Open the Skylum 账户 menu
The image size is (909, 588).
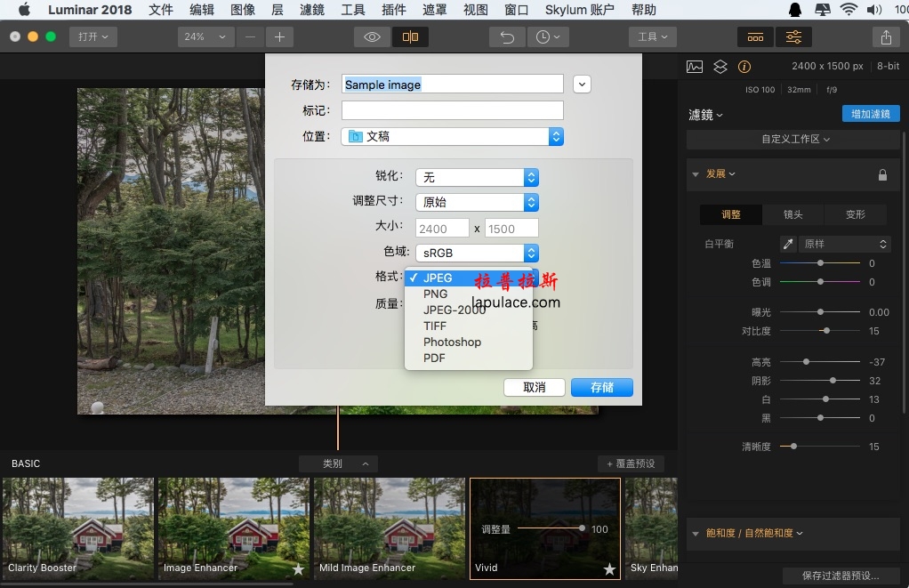[x=579, y=10]
